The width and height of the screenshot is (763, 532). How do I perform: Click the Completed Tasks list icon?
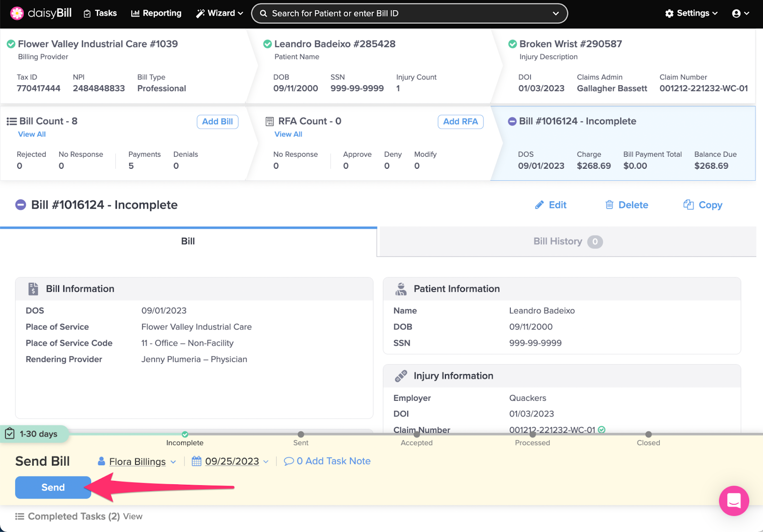coord(20,516)
